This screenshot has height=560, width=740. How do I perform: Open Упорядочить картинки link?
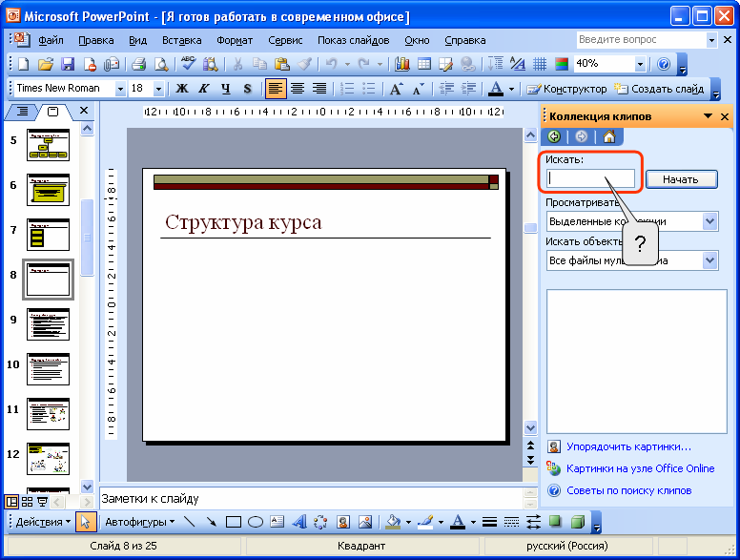click(628, 446)
